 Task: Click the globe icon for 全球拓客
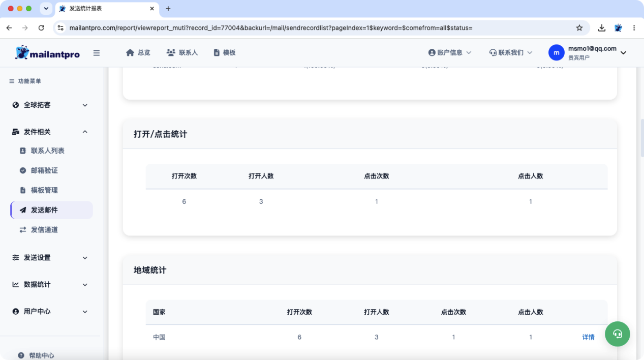click(16, 105)
